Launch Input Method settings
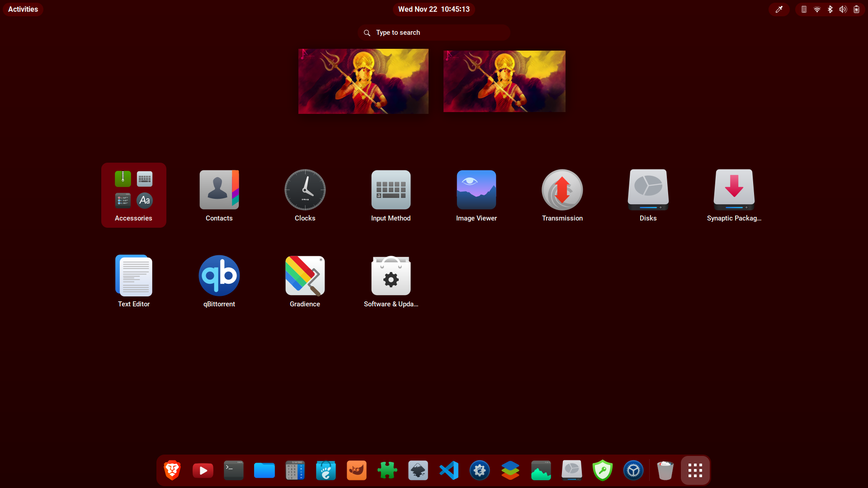Image resolution: width=868 pixels, height=488 pixels. coord(391,195)
